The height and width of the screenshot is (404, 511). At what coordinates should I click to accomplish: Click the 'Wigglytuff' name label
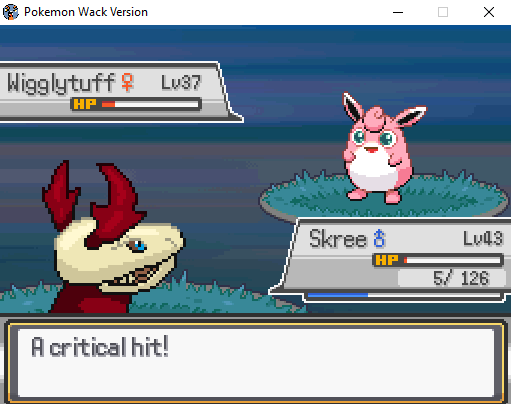[x=61, y=84]
